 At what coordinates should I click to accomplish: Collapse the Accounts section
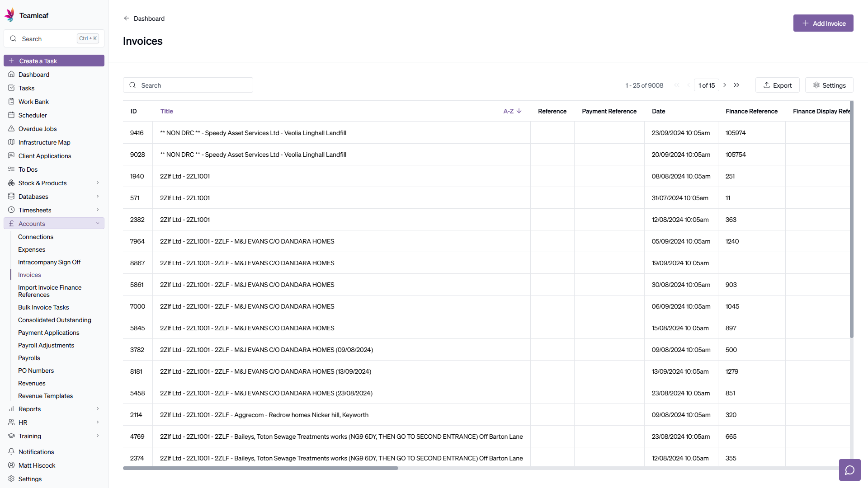[32, 223]
